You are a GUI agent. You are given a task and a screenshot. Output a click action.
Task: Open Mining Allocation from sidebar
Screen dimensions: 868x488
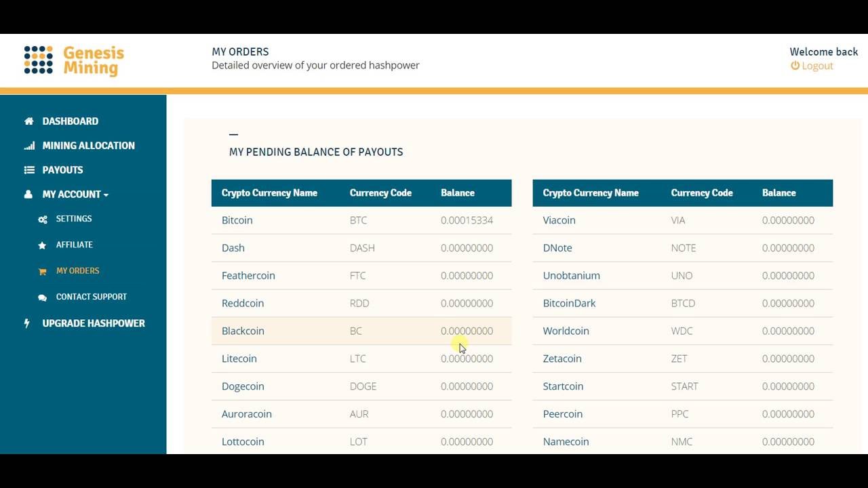(89, 146)
